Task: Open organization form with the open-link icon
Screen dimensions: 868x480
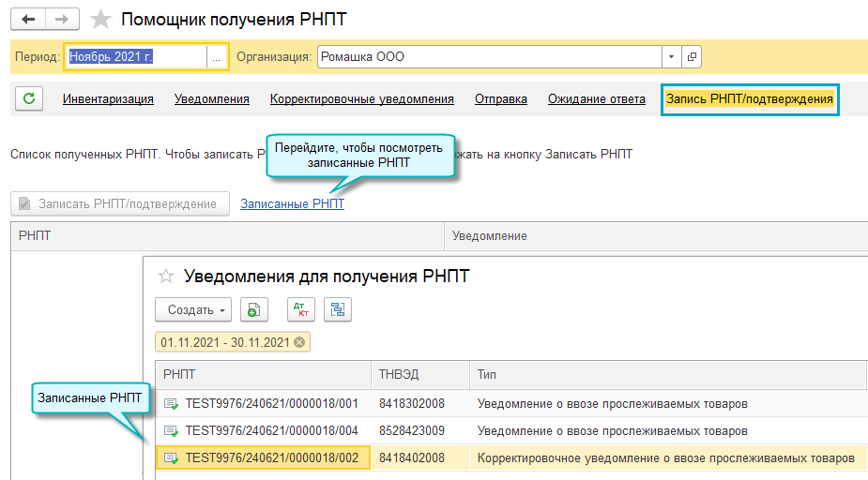Action: pyautogui.click(x=693, y=57)
